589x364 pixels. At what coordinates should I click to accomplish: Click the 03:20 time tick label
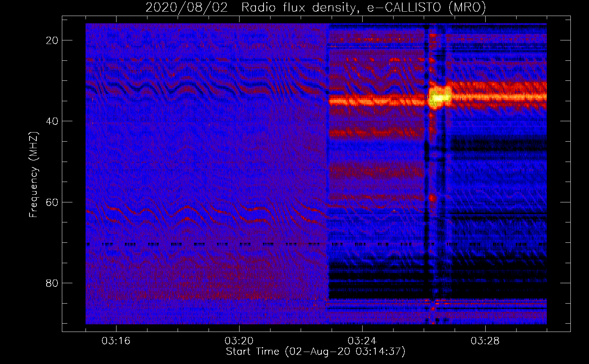coord(239,341)
